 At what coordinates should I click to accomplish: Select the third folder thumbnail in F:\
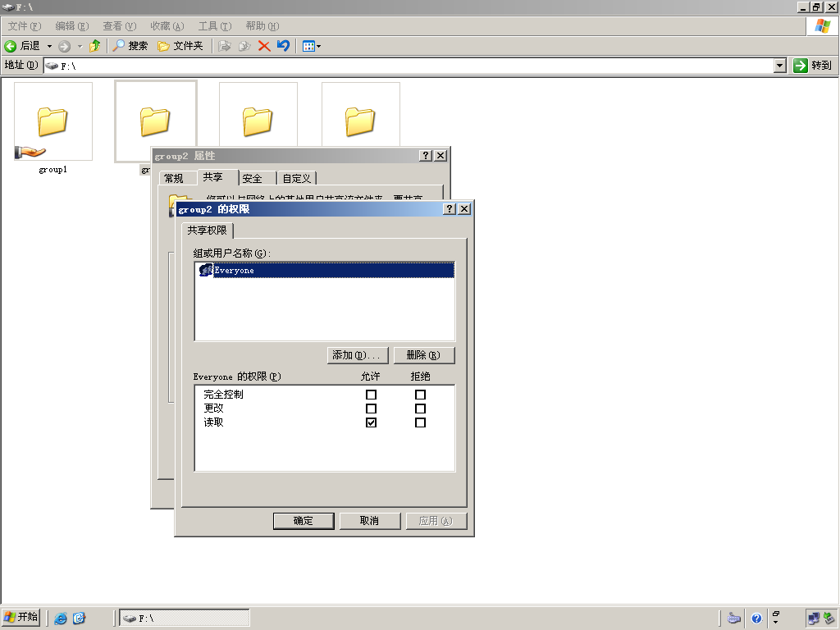point(258,114)
